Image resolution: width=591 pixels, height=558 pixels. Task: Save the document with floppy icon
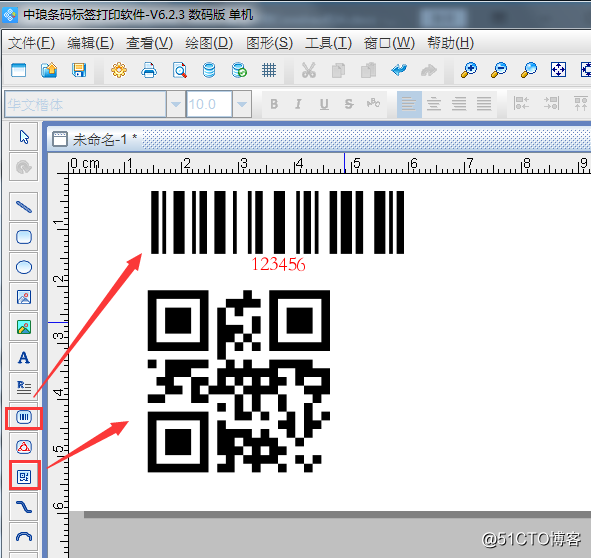[79, 70]
